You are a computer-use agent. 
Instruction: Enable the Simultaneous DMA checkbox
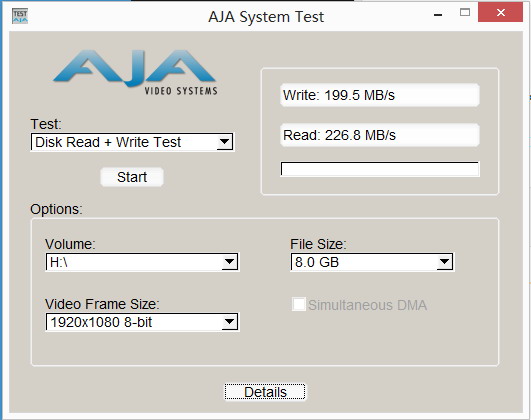coord(299,304)
